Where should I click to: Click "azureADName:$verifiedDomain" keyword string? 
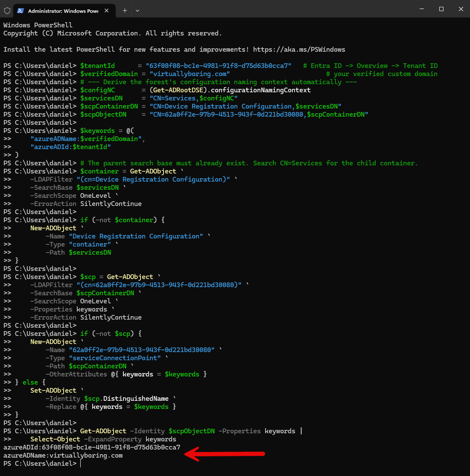pyautogui.click(x=86, y=139)
